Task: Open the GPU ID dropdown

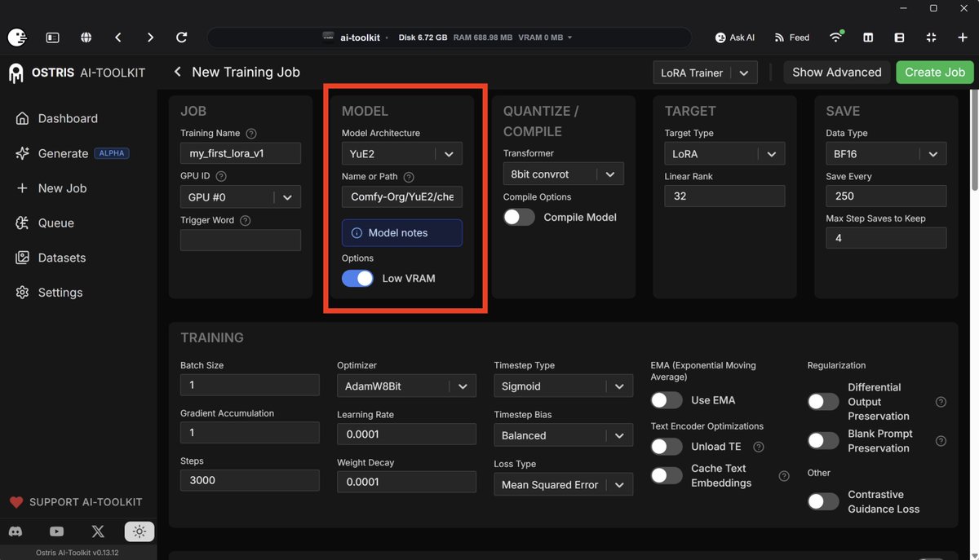Action: (x=241, y=196)
